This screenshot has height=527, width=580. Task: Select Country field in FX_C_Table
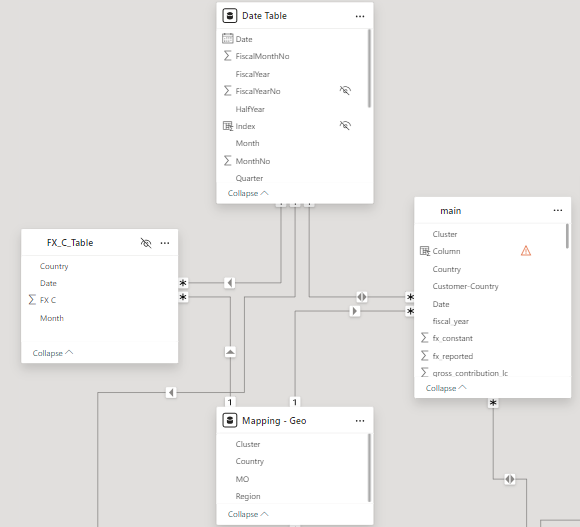click(x=54, y=266)
